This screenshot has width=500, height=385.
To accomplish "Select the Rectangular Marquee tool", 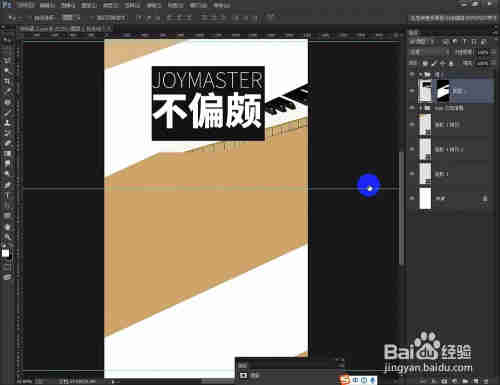I will pyautogui.click(x=7, y=50).
